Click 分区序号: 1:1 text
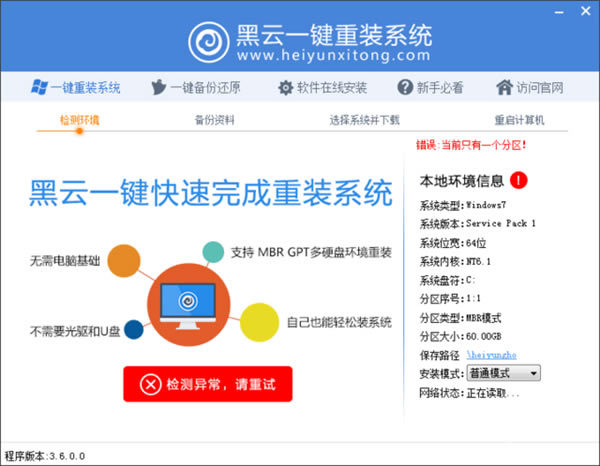The width and height of the screenshot is (600, 466). tap(450, 298)
